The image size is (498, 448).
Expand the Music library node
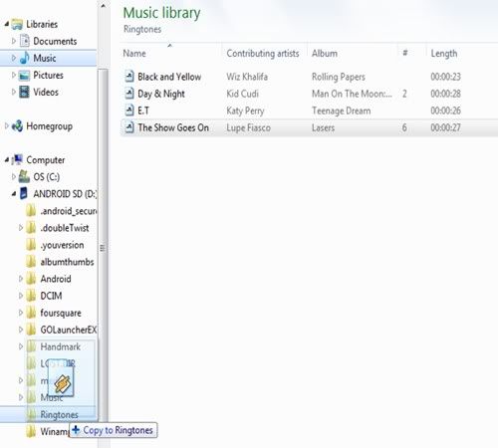pyautogui.click(x=14, y=58)
